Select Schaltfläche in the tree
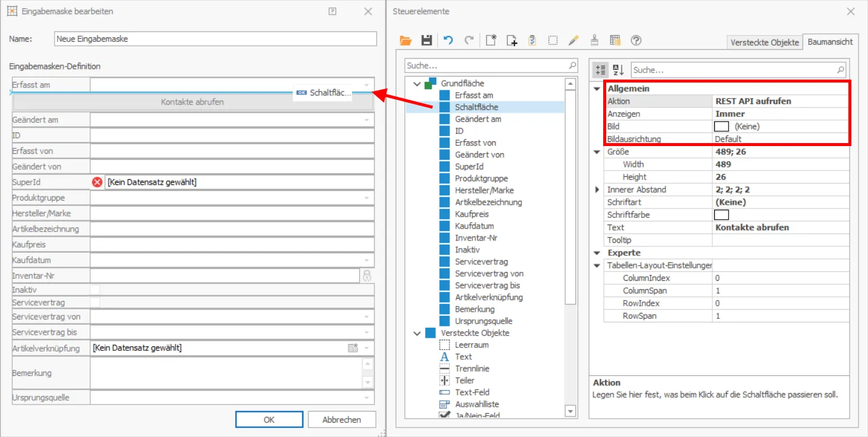868x437 pixels. pos(477,107)
